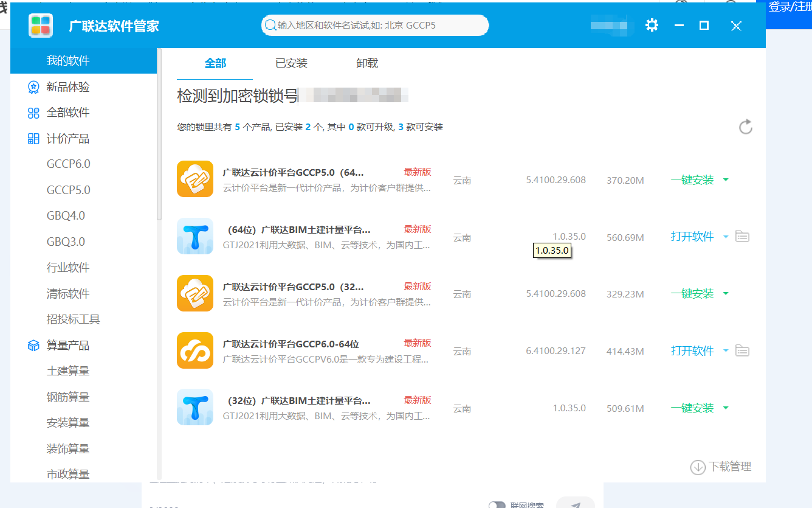
Task: Click the refresh arrow icon
Action: (746, 127)
